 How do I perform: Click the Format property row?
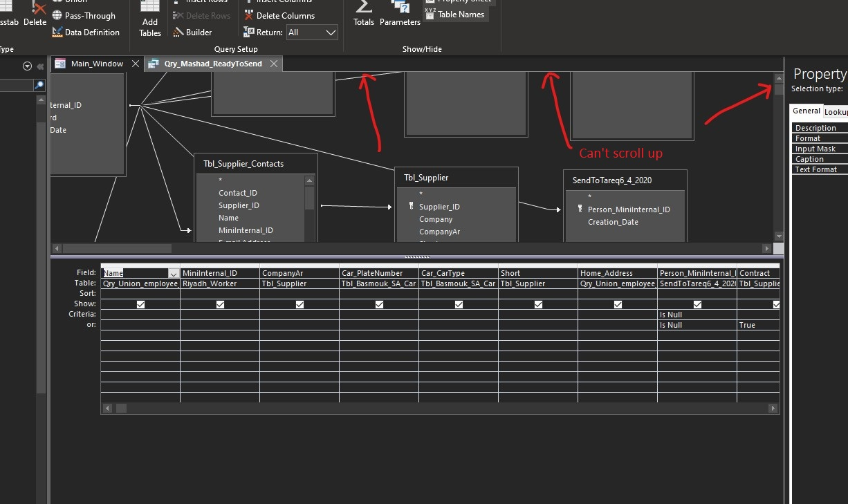820,138
